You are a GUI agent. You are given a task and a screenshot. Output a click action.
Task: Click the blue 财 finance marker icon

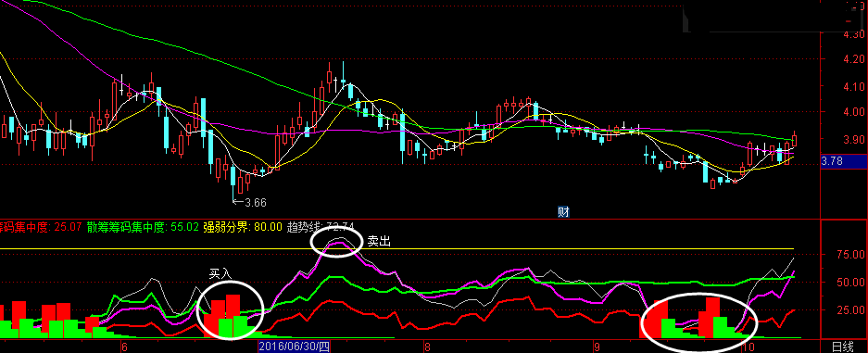tap(563, 212)
